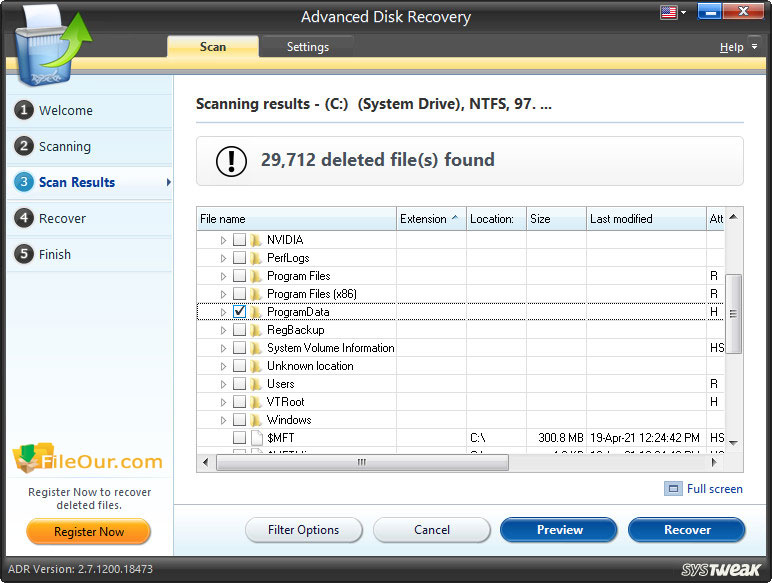Click the Advanced Disk Recovery recycle bin logo
The image size is (772, 583).
(x=52, y=47)
